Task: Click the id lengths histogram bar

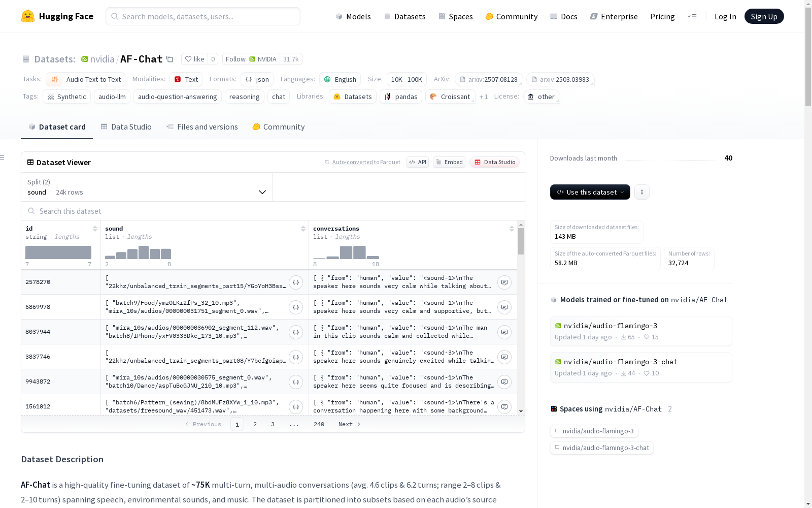Action: coord(58,252)
